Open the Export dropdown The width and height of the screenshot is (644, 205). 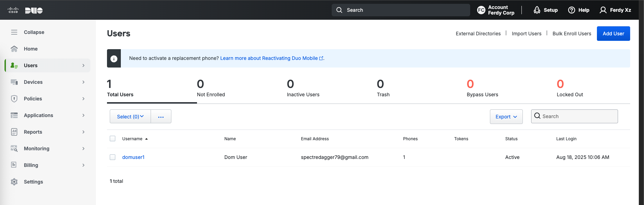point(506,117)
